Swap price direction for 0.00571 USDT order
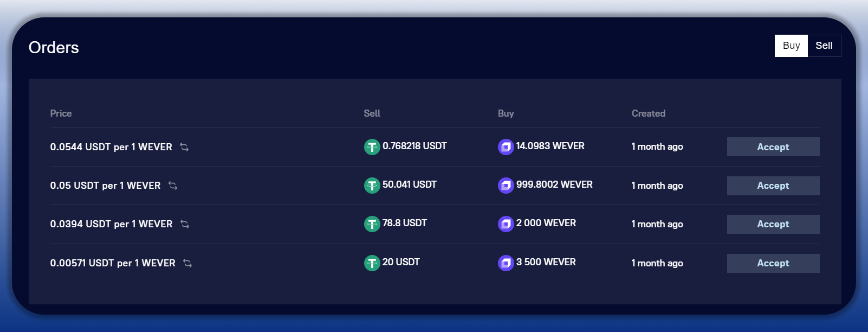 click(187, 263)
